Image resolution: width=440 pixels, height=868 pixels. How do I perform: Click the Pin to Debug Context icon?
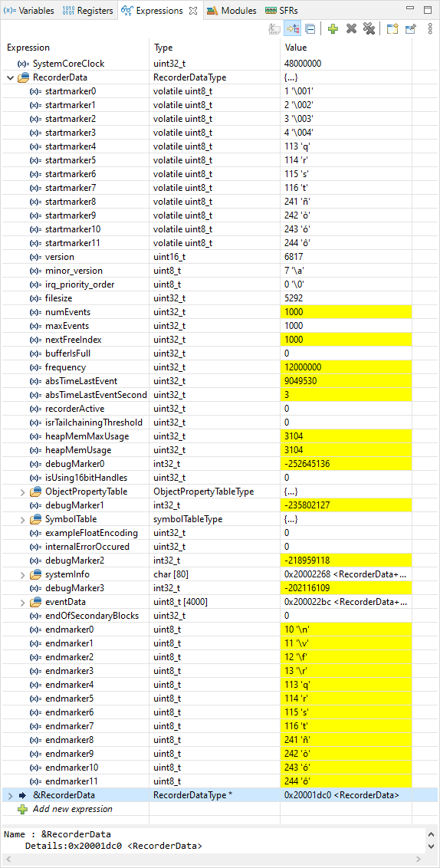click(411, 29)
